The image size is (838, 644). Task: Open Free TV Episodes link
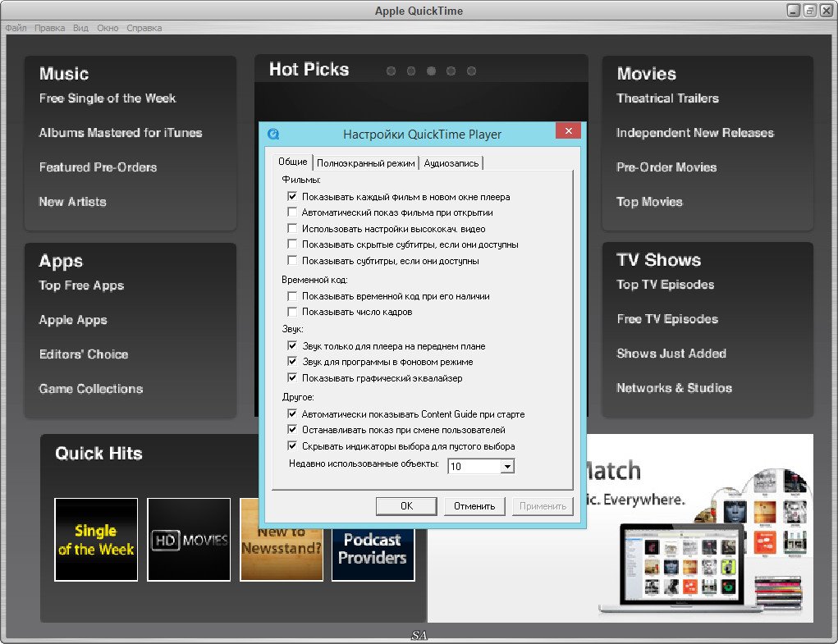667,319
